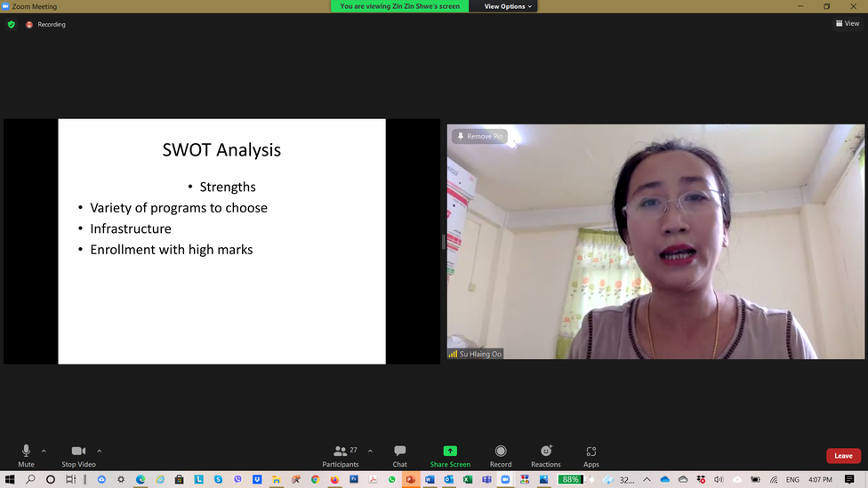Open Photoshop from taskbar

click(354, 480)
